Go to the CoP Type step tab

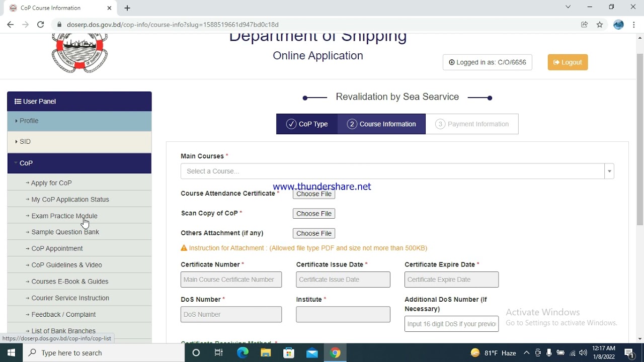pyautogui.click(x=307, y=124)
